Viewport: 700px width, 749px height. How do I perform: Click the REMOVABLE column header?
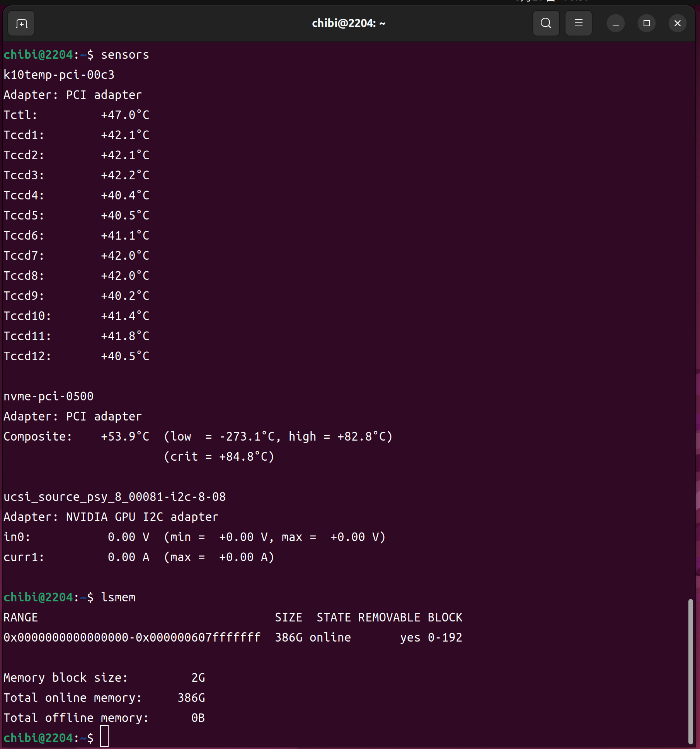point(389,618)
